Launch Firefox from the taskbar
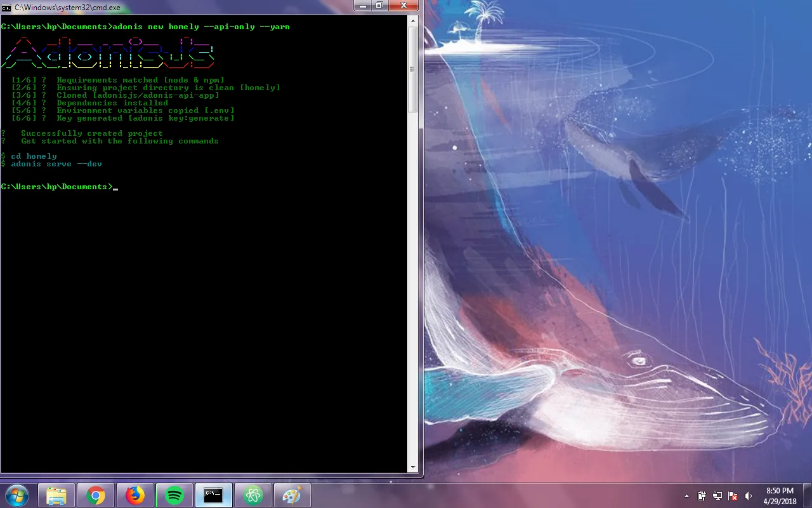 point(134,495)
